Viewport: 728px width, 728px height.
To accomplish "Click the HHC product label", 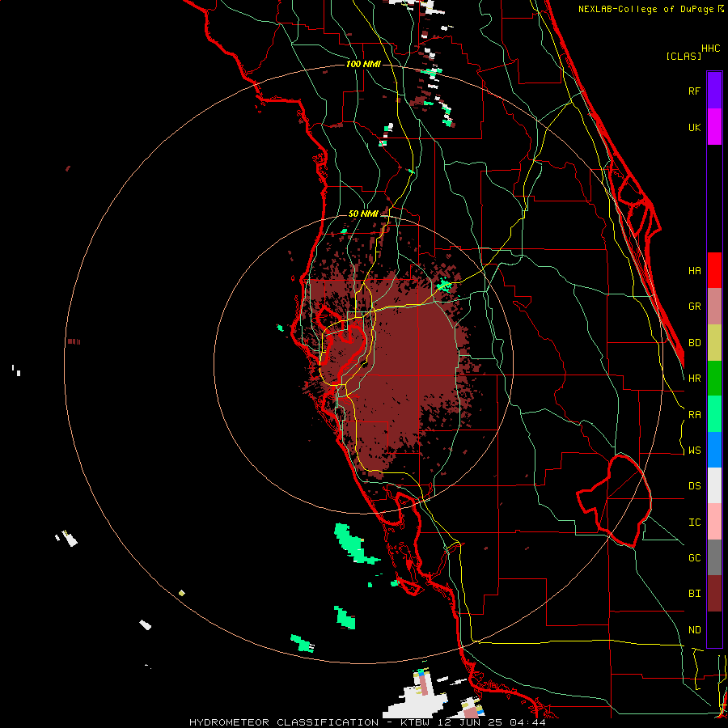I will [710, 49].
